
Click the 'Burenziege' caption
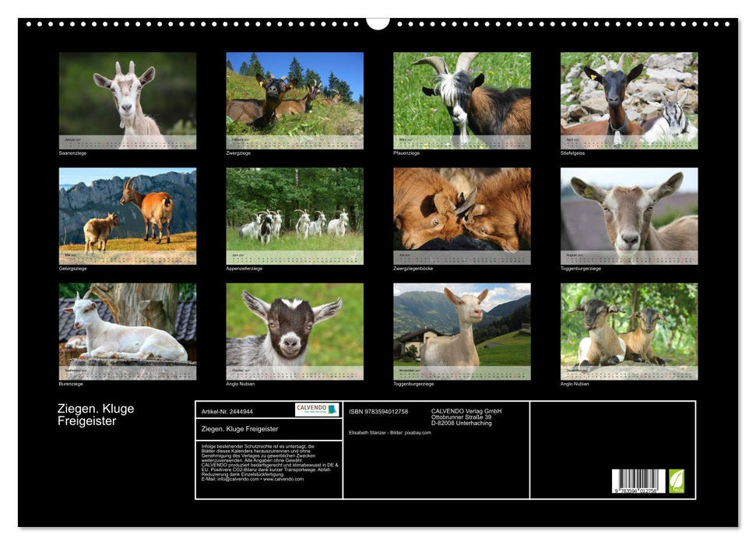71,384
